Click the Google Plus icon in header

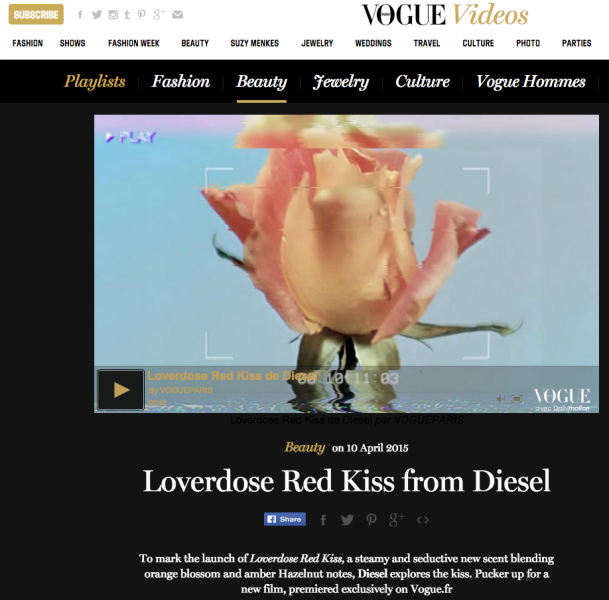[159, 14]
